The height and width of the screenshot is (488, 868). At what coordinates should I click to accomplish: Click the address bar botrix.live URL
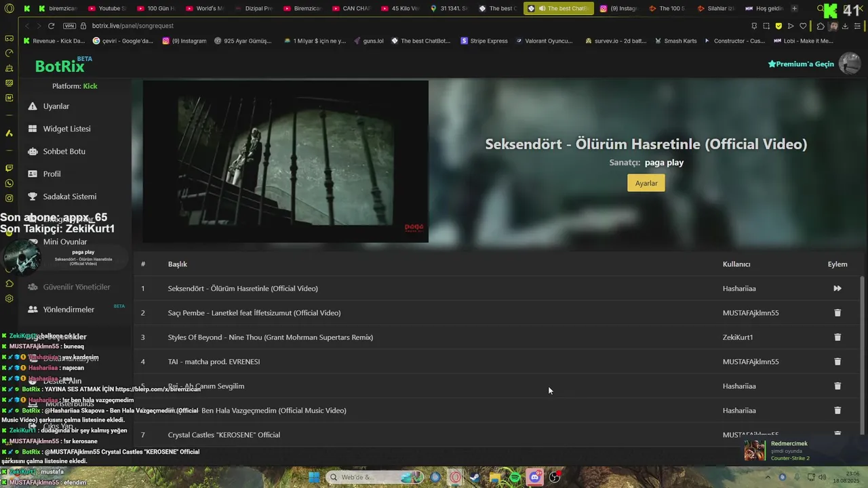tap(133, 26)
